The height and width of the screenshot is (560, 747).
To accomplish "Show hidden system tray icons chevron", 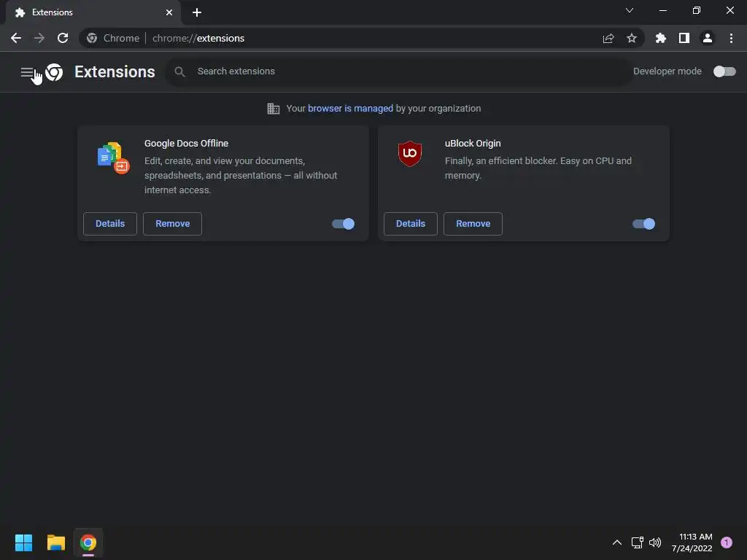I will [x=617, y=542].
